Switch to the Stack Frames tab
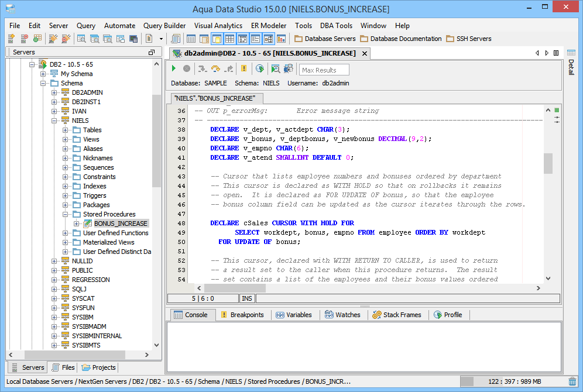583x392 pixels. coord(397,315)
